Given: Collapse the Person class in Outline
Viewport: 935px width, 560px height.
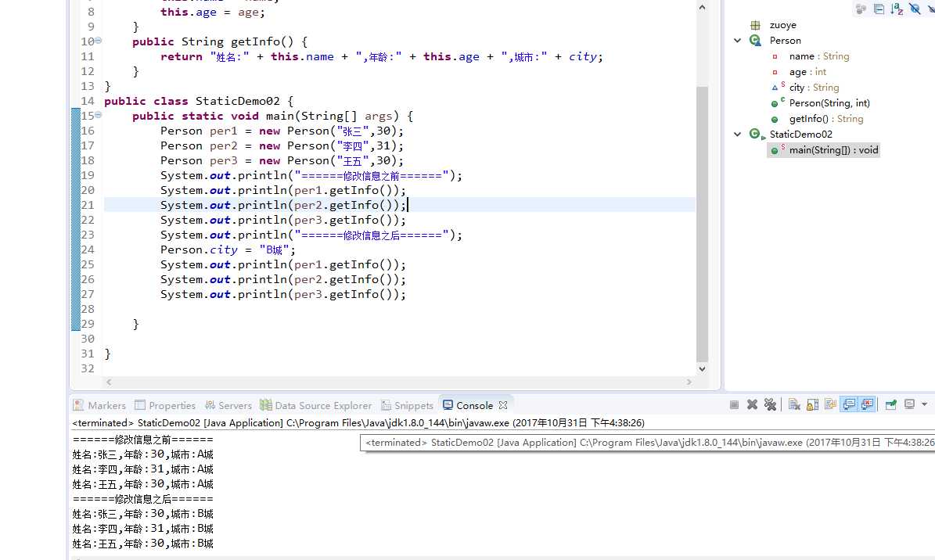Looking at the screenshot, I should (x=738, y=41).
